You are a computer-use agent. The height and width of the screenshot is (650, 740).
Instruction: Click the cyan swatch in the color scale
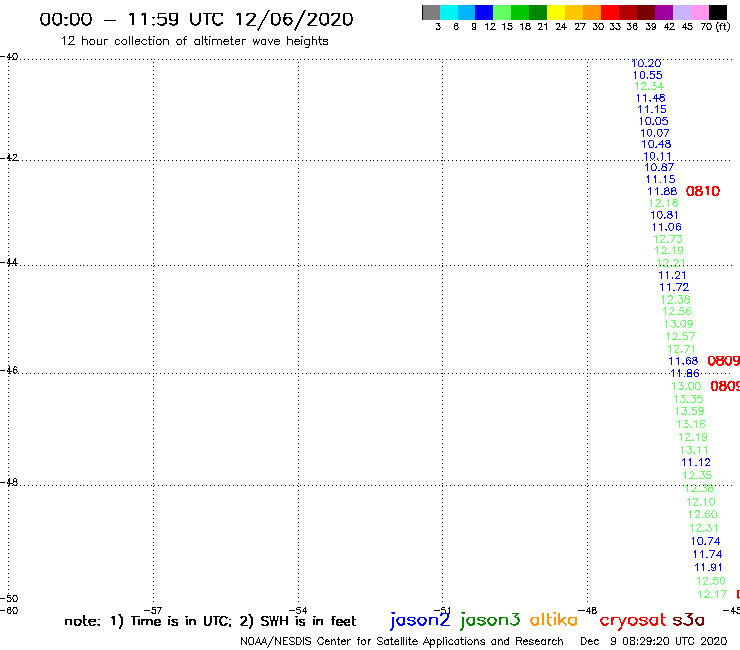(449, 12)
